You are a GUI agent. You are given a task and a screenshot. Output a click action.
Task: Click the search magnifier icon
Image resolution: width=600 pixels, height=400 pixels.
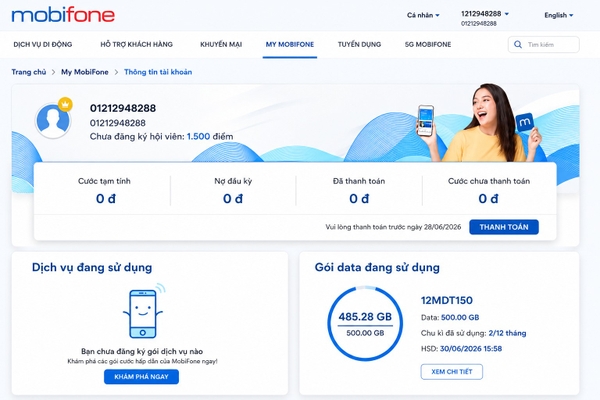(518, 44)
